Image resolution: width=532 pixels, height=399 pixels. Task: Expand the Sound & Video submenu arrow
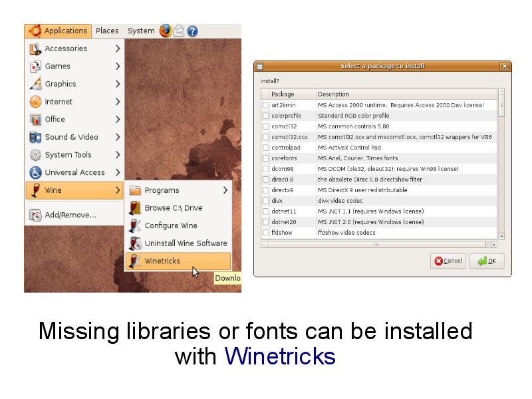click(x=118, y=137)
